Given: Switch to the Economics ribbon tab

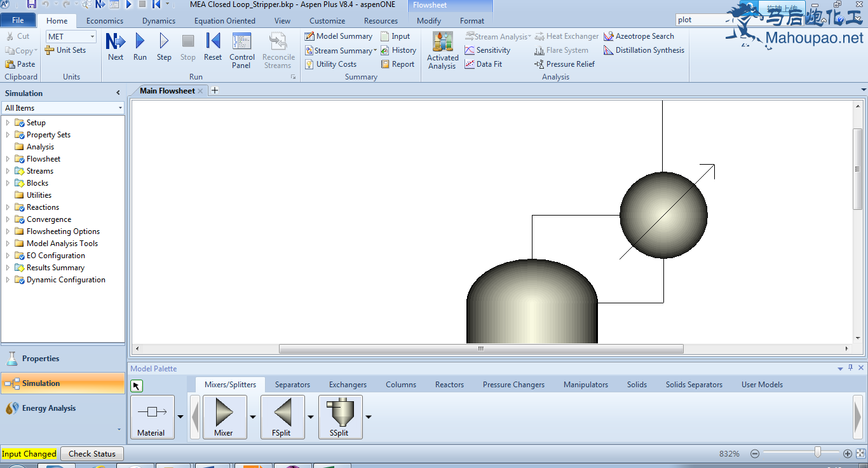Looking at the screenshot, I should point(105,20).
